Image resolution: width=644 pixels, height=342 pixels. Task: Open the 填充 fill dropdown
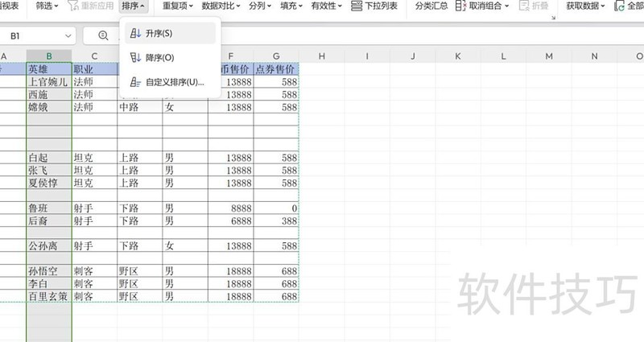291,6
